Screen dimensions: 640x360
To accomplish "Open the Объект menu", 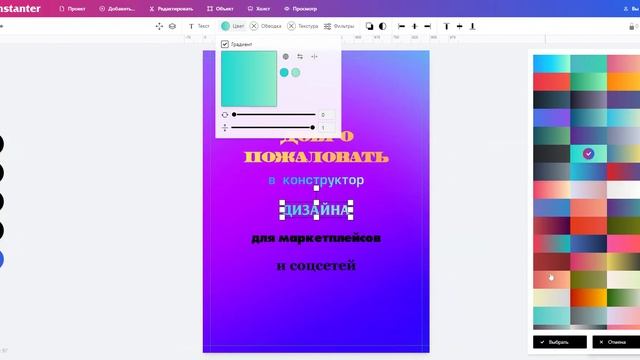I will coord(220,9).
